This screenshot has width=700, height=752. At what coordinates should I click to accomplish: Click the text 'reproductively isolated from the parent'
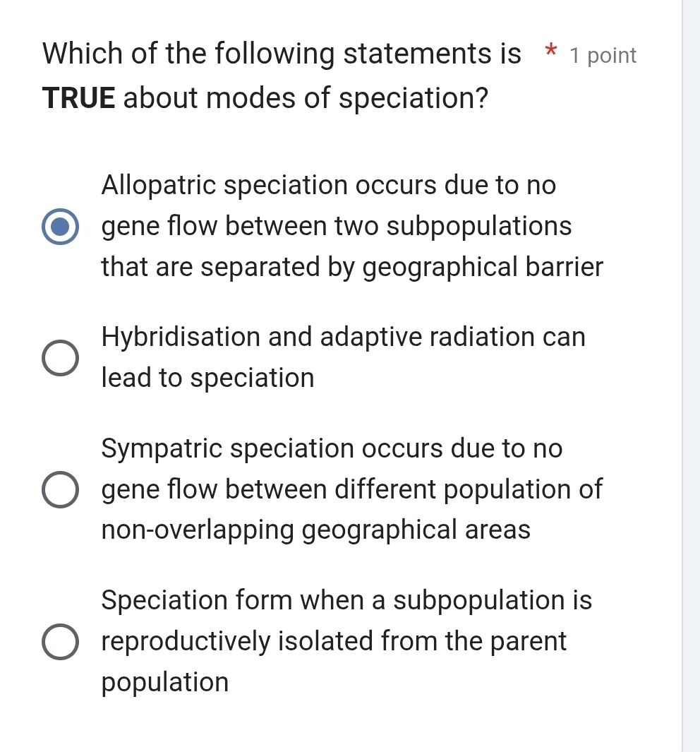coord(334,641)
